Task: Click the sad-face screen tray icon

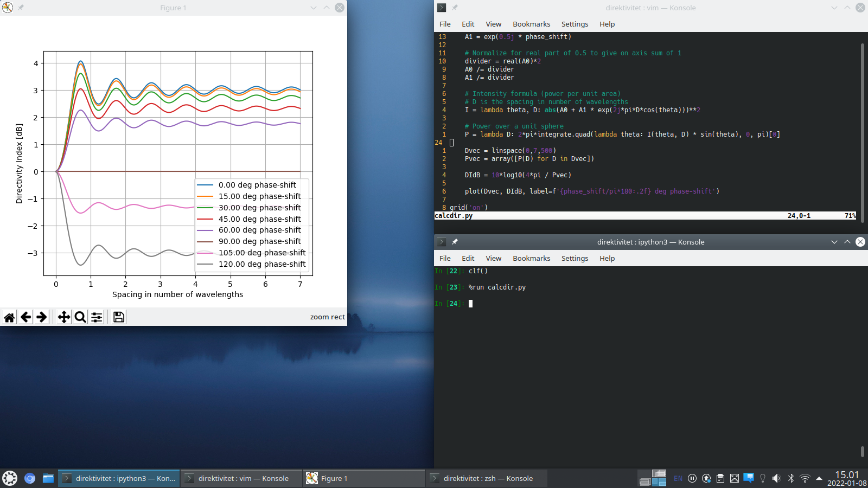Action: (735, 478)
